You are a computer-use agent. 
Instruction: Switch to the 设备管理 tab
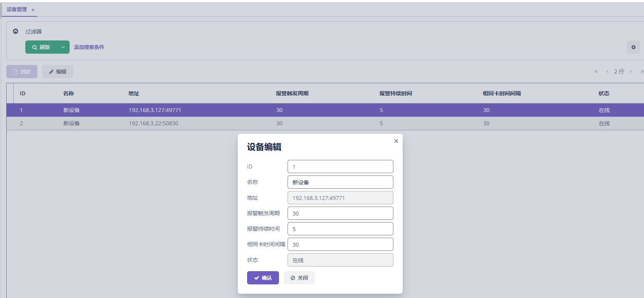coord(17,10)
